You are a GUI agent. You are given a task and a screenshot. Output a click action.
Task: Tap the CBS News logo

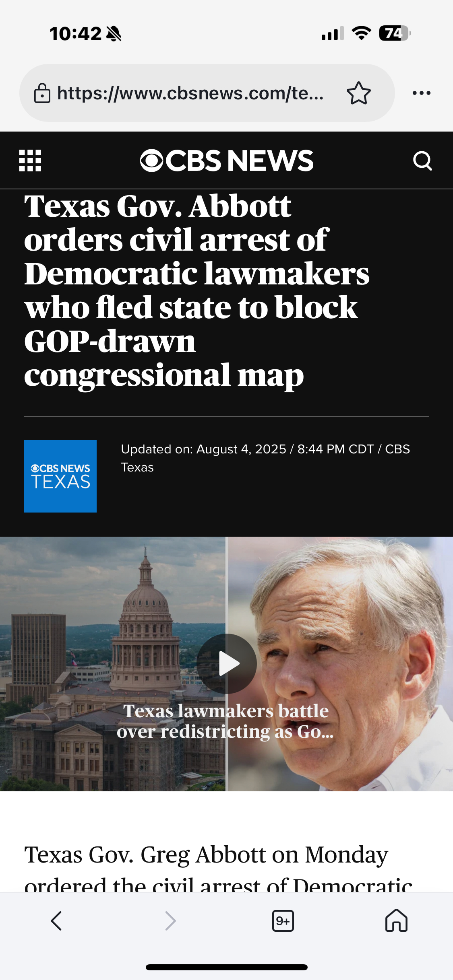click(227, 161)
